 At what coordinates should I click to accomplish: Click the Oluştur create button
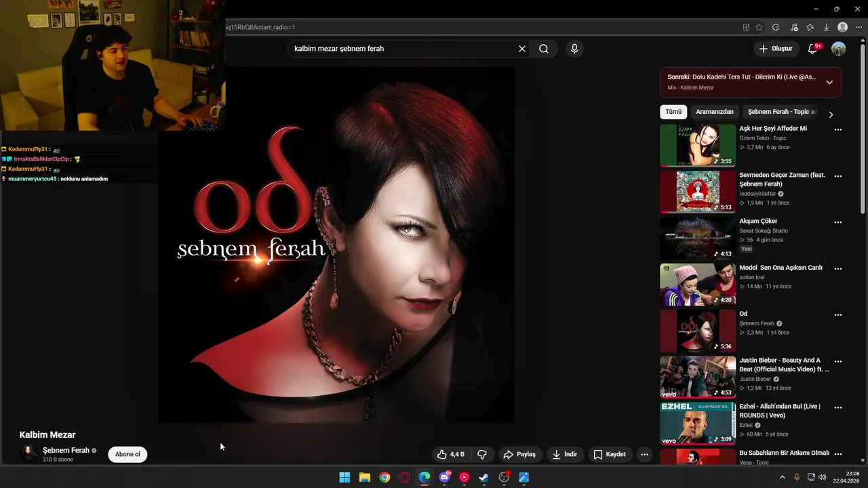point(775,49)
